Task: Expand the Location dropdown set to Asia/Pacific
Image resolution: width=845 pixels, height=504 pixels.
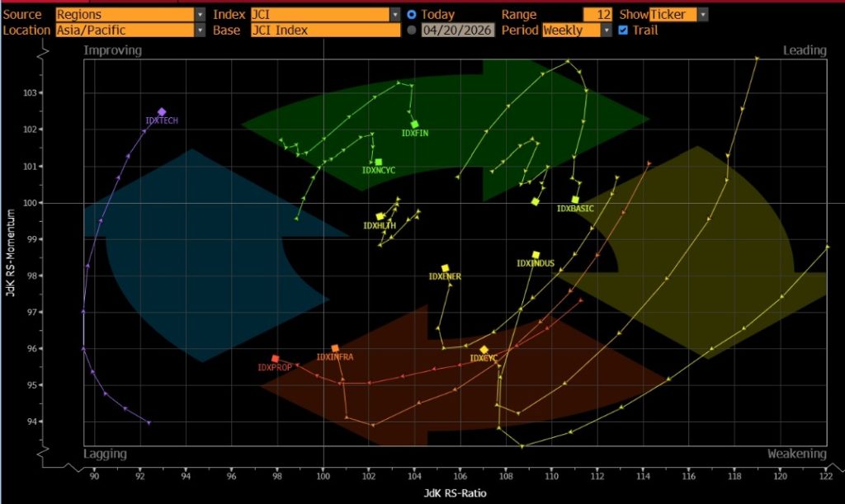Action: pyautogui.click(x=130, y=31)
